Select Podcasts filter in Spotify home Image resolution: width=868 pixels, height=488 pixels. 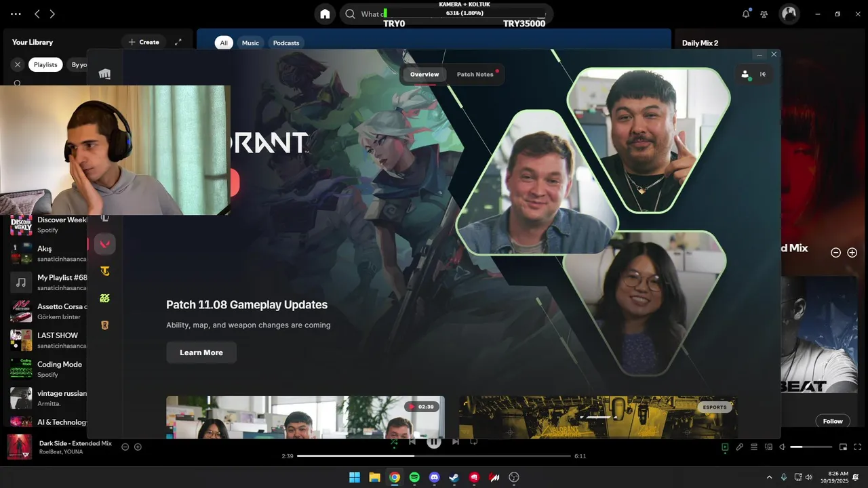coord(286,43)
